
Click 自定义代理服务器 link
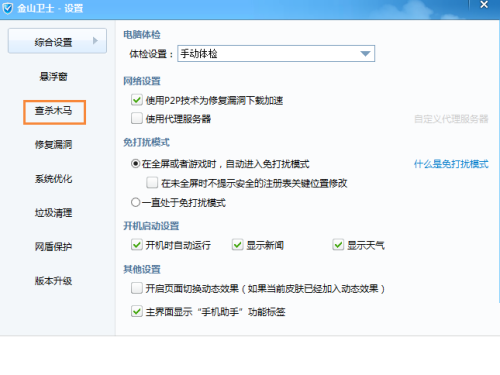pos(451,119)
